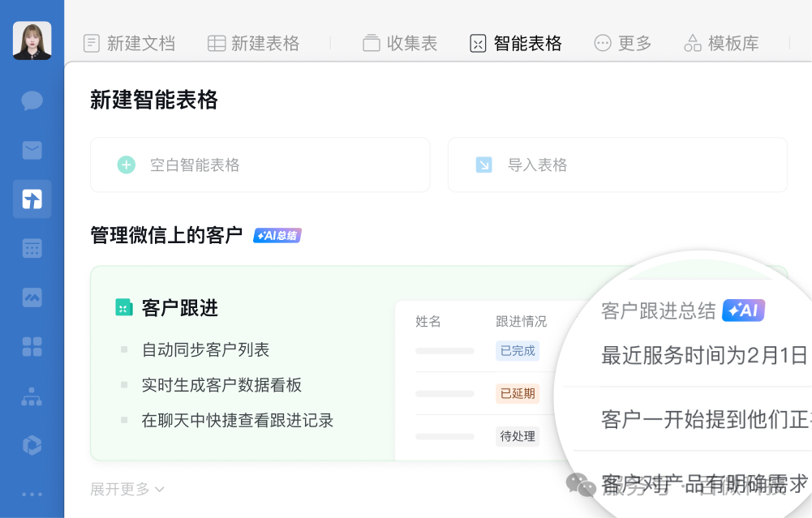Open the 模板库 template library
The width and height of the screenshot is (812, 518).
coord(720,43)
